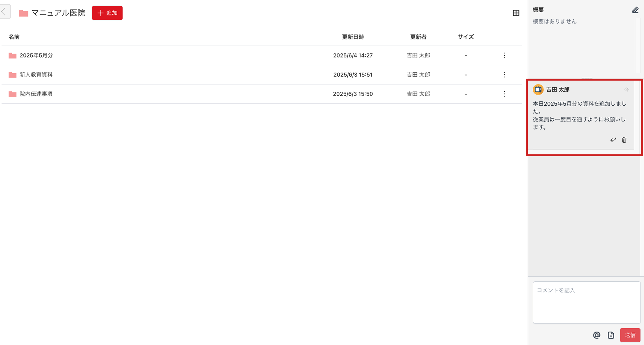Click date 2025/6/3 15:51 cell
The height and width of the screenshot is (345, 644).
tap(353, 74)
